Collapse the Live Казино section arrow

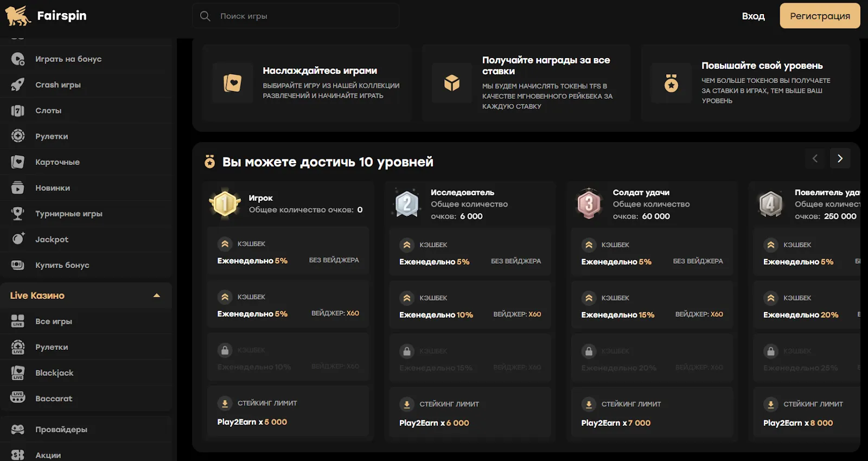coord(157,296)
